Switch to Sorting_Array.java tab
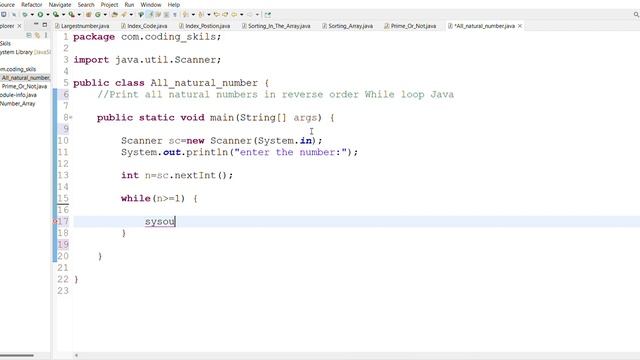Viewport: 640px width, 360px height. pos(347,26)
